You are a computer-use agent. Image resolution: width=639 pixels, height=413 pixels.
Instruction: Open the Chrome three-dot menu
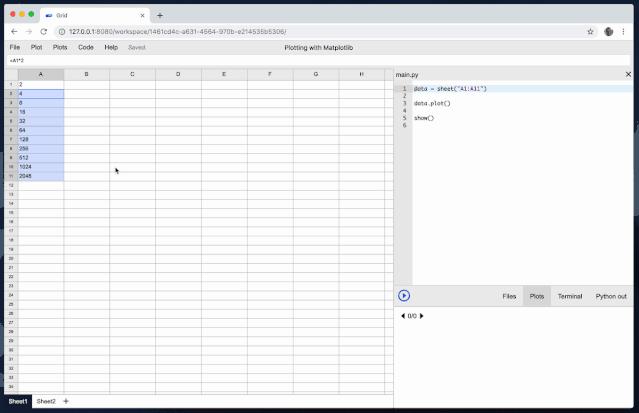623,31
